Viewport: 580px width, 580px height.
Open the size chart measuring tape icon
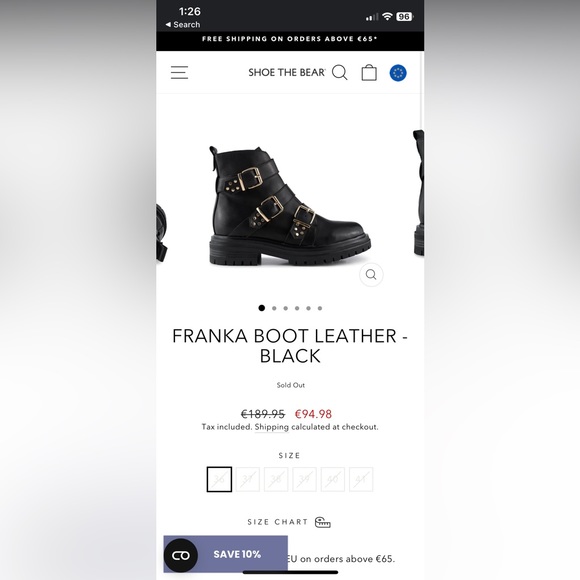pyautogui.click(x=323, y=522)
